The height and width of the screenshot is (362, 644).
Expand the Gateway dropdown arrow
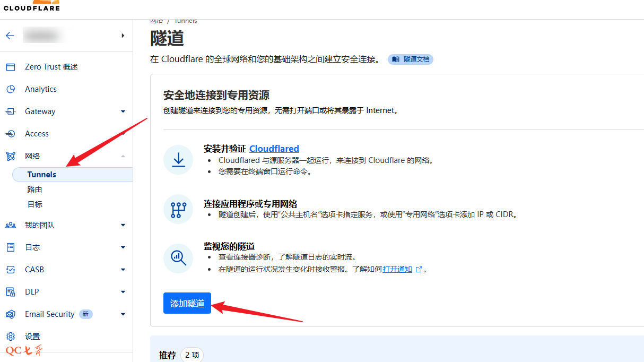click(123, 111)
